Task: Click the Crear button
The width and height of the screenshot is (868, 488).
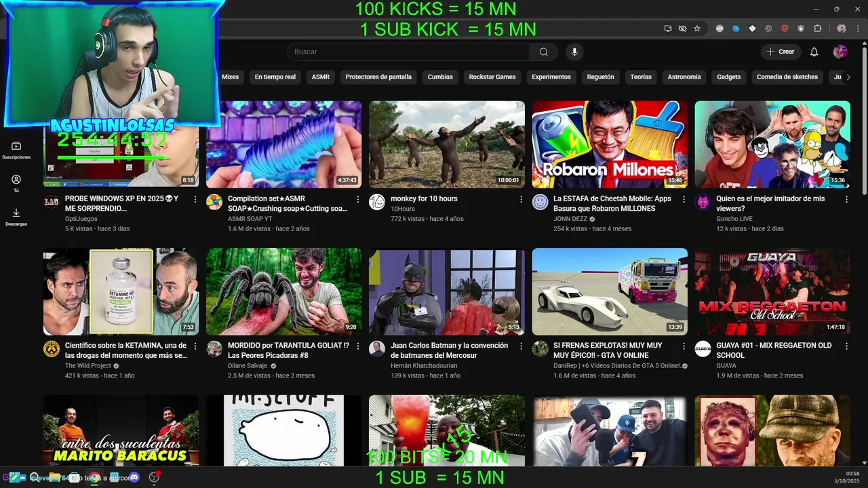Action: pyautogui.click(x=781, y=52)
